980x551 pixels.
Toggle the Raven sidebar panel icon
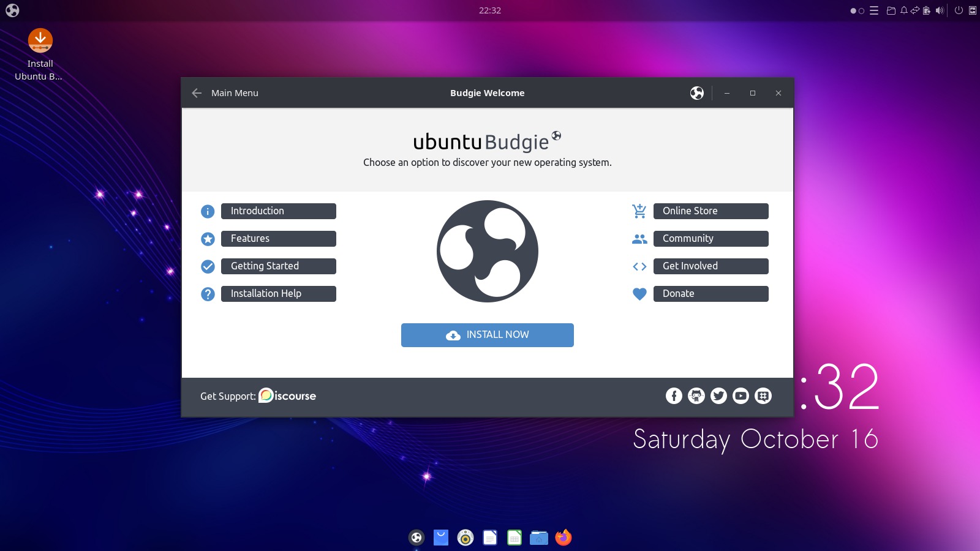click(x=972, y=10)
